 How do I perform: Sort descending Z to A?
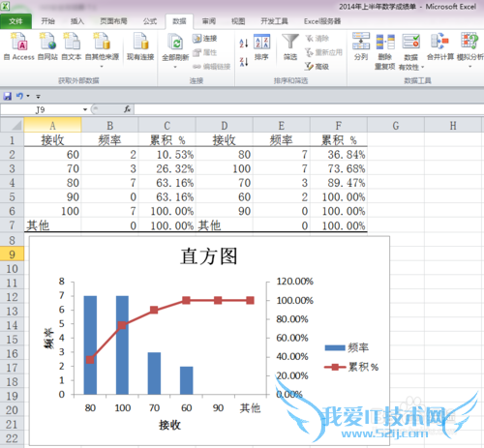[x=244, y=61]
